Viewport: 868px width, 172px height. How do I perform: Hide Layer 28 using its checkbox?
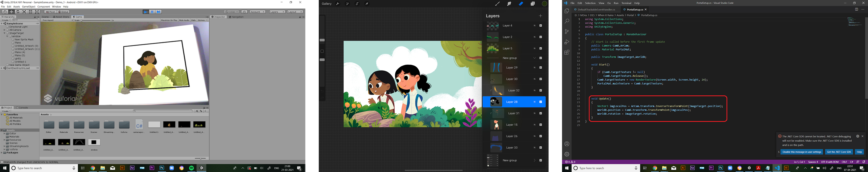click(541, 102)
